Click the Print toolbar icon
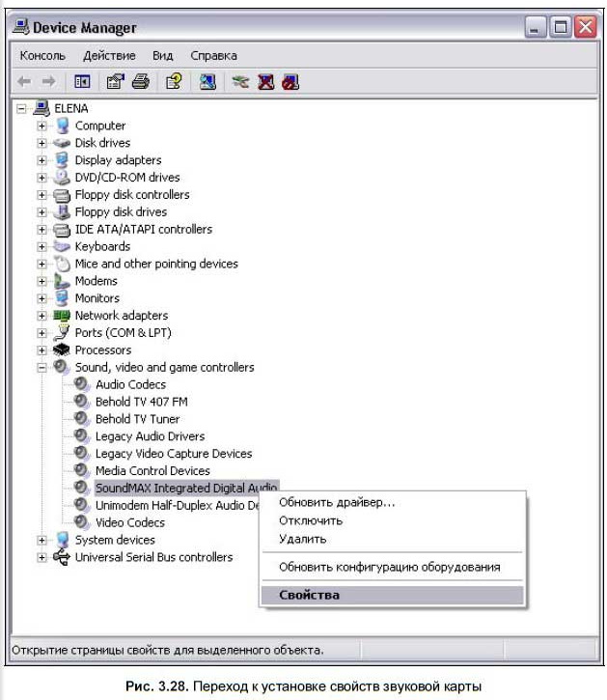The height and width of the screenshot is (700, 607). [x=140, y=82]
